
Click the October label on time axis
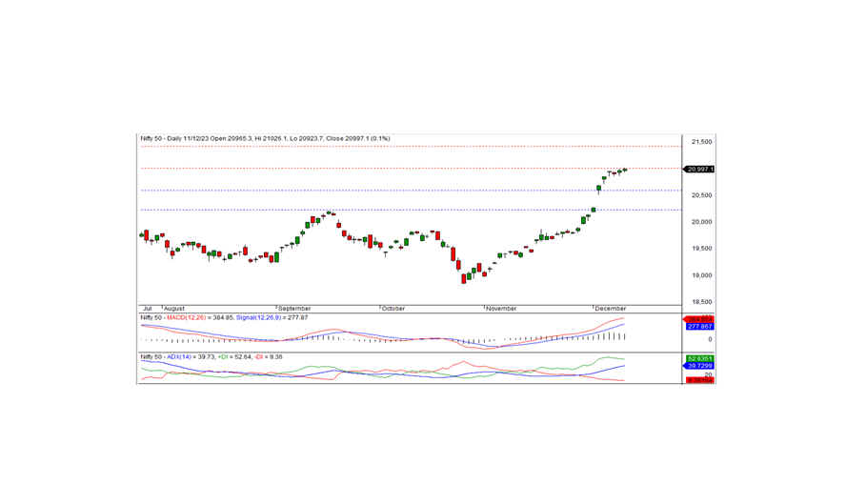[393, 309]
